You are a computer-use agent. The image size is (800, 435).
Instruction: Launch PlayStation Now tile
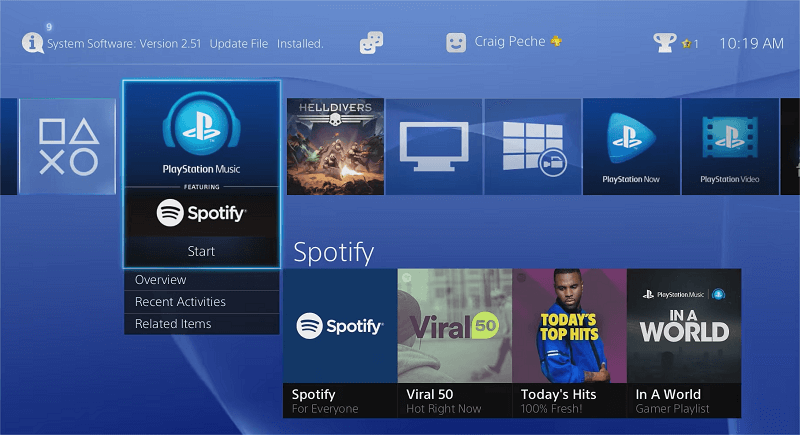[x=631, y=147]
